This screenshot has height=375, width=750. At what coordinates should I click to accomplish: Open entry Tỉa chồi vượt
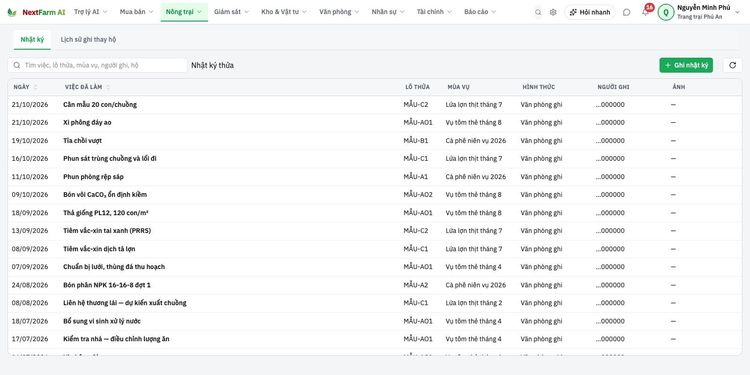82,141
